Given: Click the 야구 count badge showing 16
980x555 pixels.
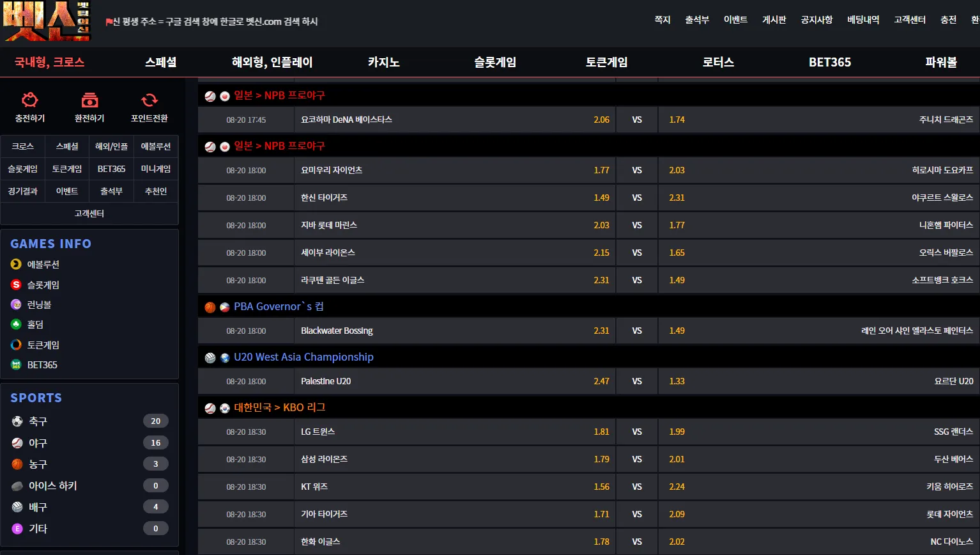Looking at the screenshot, I should coord(156,442).
